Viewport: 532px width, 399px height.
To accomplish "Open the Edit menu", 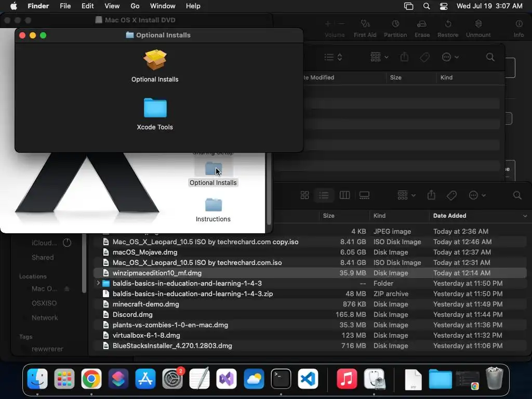I will [x=87, y=6].
